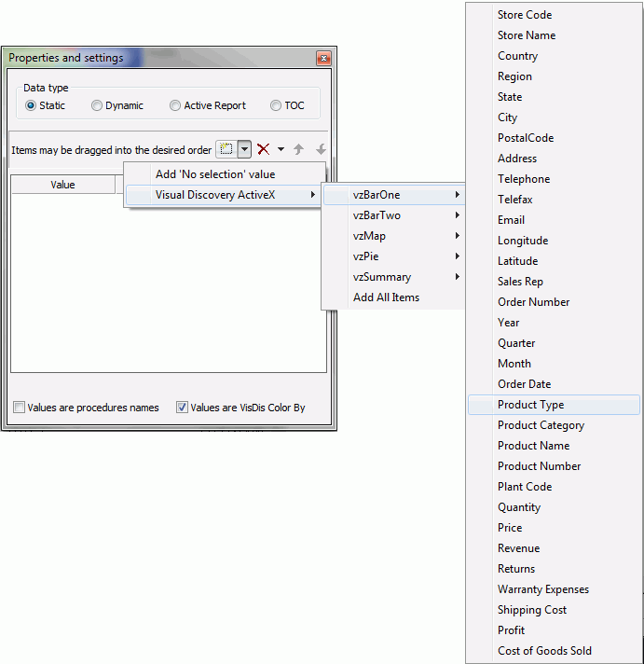Enable Values are procedures names checkbox

[x=19, y=408]
